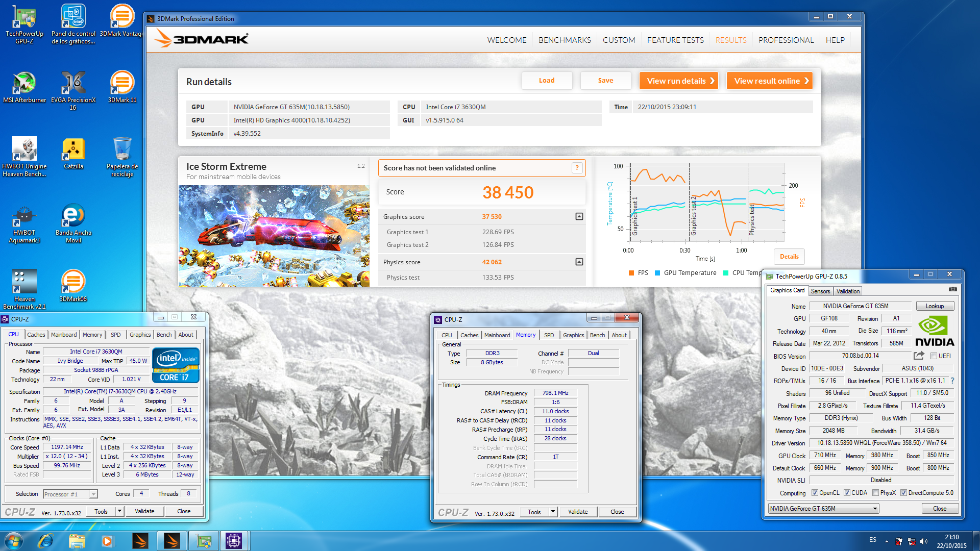
Task: Toggle DirectCompute 5.0 checkbox
Action: 903,493
